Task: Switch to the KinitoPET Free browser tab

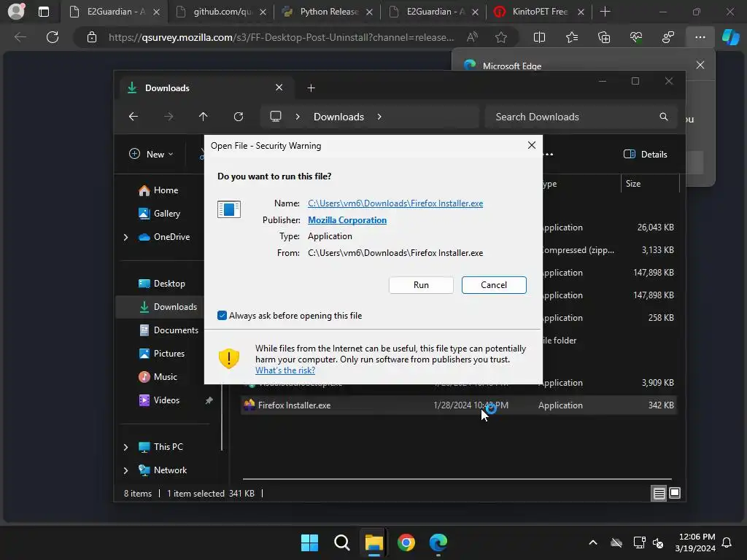Action: 540,12
